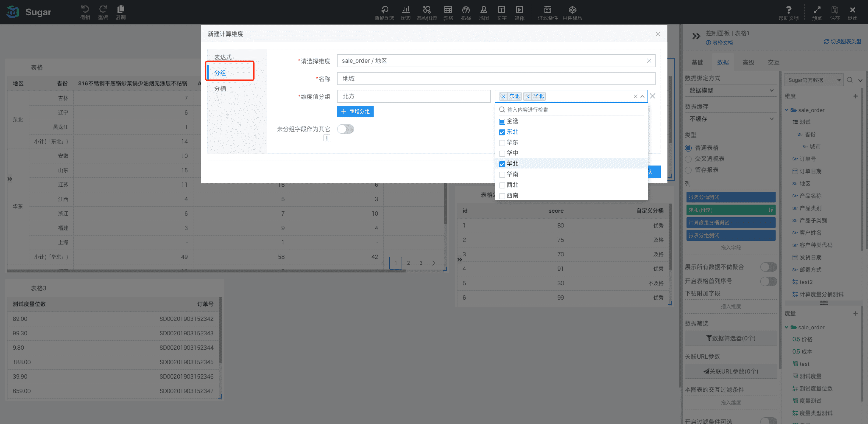The height and width of the screenshot is (424, 868).
Task: Uncheck the 华北 option
Action: 502,164
